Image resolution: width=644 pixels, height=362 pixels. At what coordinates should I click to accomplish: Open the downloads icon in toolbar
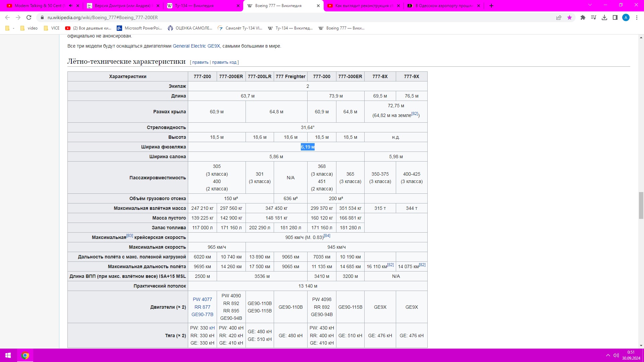tap(604, 17)
